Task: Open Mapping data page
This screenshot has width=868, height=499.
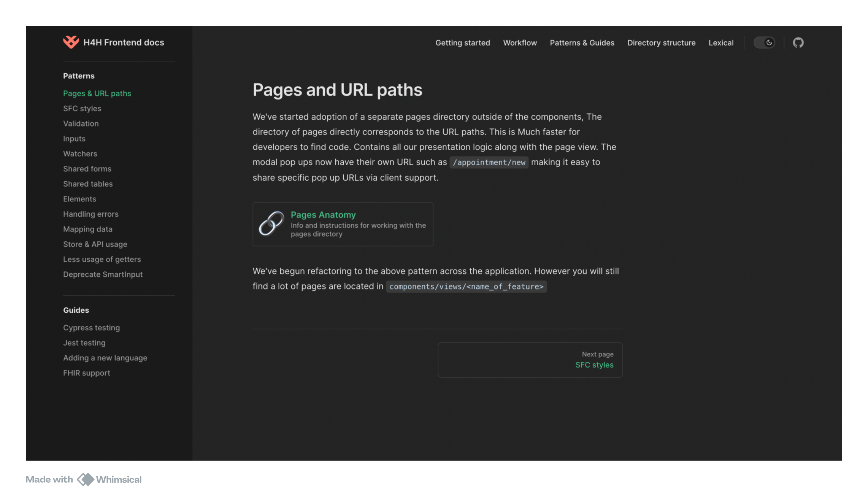Action: pyautogui.click(x=87, y=229)
